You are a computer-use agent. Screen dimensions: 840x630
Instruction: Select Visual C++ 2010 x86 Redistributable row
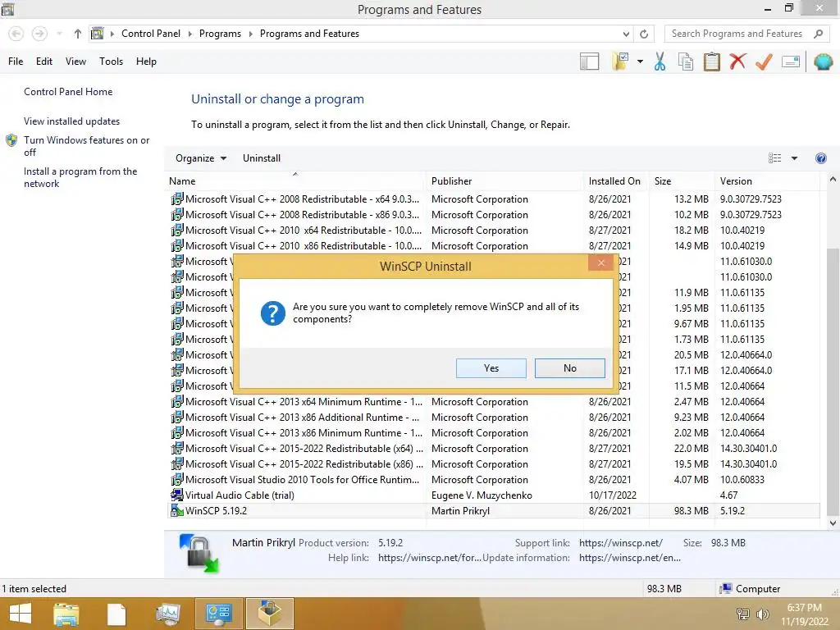(493, 245)
